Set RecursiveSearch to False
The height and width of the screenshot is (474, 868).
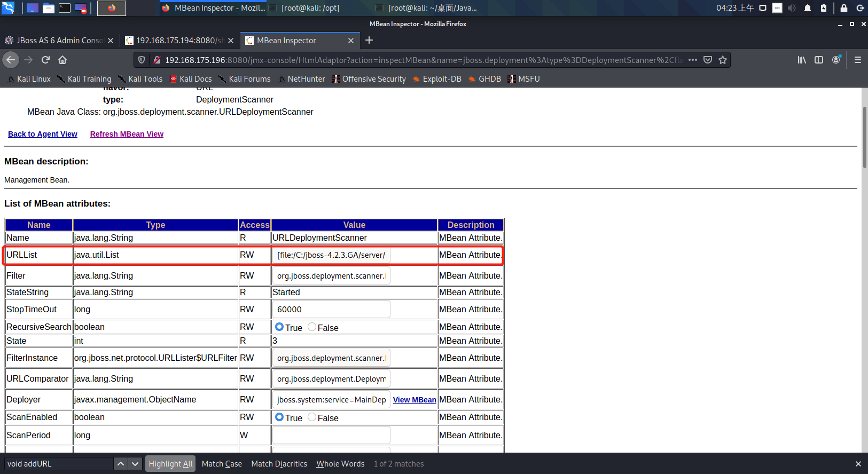[x=312, y=327]
